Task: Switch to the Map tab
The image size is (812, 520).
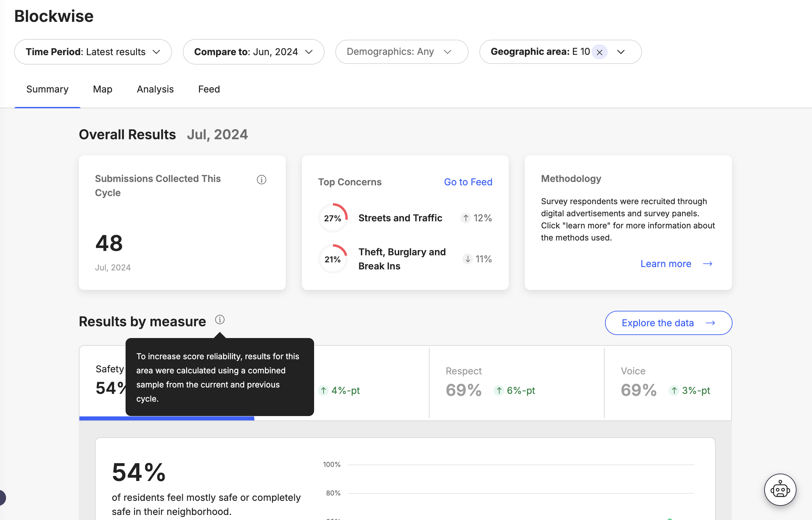Action: pyautogui.click(x=102, y=89)
